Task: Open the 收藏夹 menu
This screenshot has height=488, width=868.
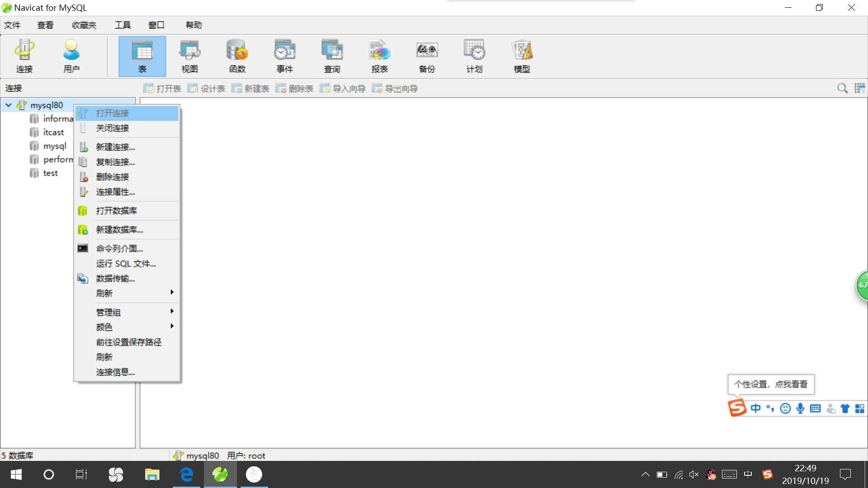Action: (84, 25)
